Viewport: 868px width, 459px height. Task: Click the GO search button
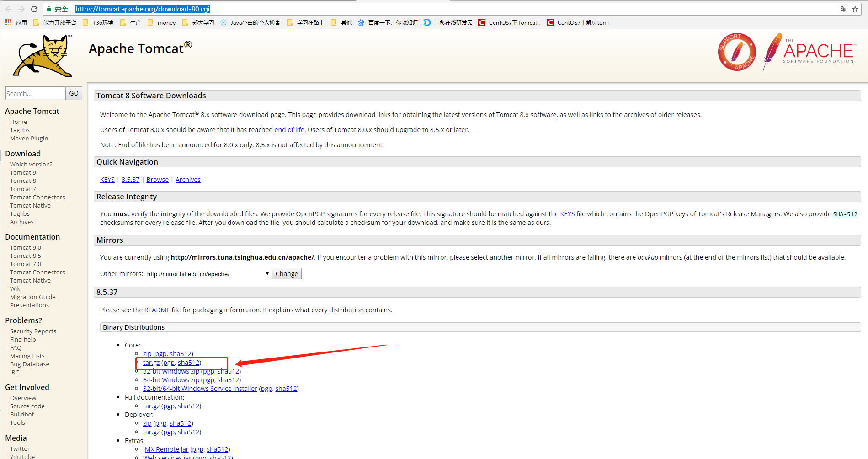click(x=74, y=93)
